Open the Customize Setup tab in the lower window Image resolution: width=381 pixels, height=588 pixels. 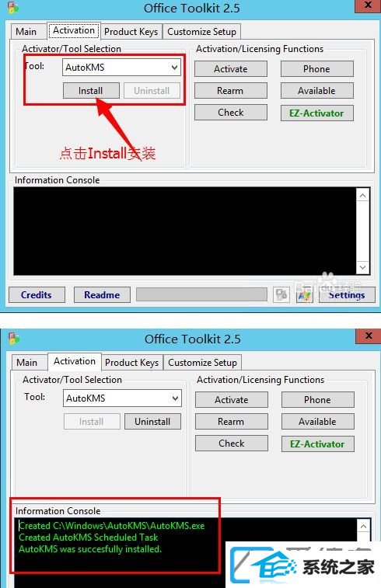click(x=202, y=363)
